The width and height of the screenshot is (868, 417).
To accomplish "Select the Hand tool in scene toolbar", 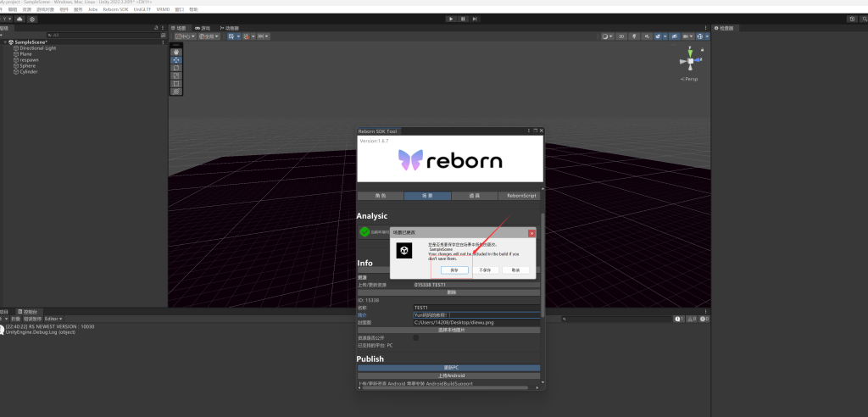I will [x=176, y=53].
